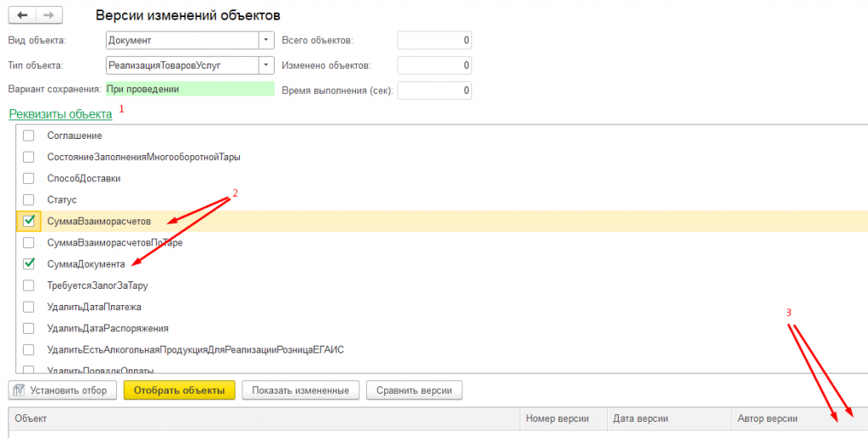Uncheck the СуммаДокумента checkbox
This screenshot has width=868, height=438.
pyautogui.click(x=29, y=263)
